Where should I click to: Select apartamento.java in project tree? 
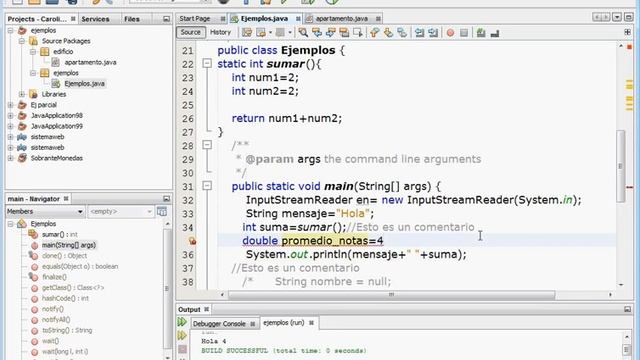click(x=90, y=62)
